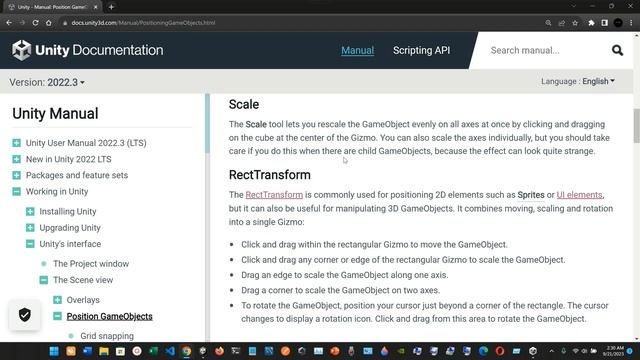The width and height of the screenshot is (640, 360).
Task: Open the taskbar clock and date
Action: (x=614, y=351)
